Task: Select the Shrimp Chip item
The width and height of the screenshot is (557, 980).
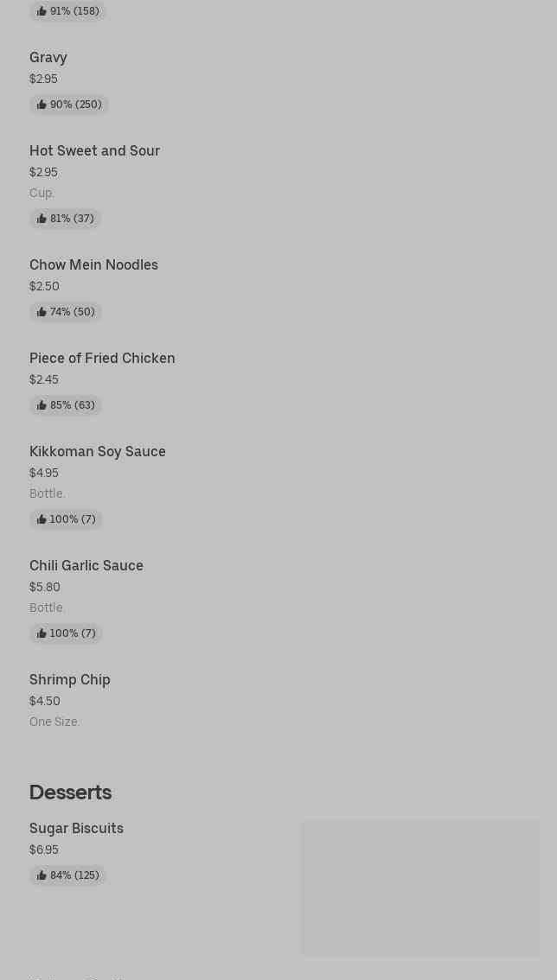Action: point(70,679)
